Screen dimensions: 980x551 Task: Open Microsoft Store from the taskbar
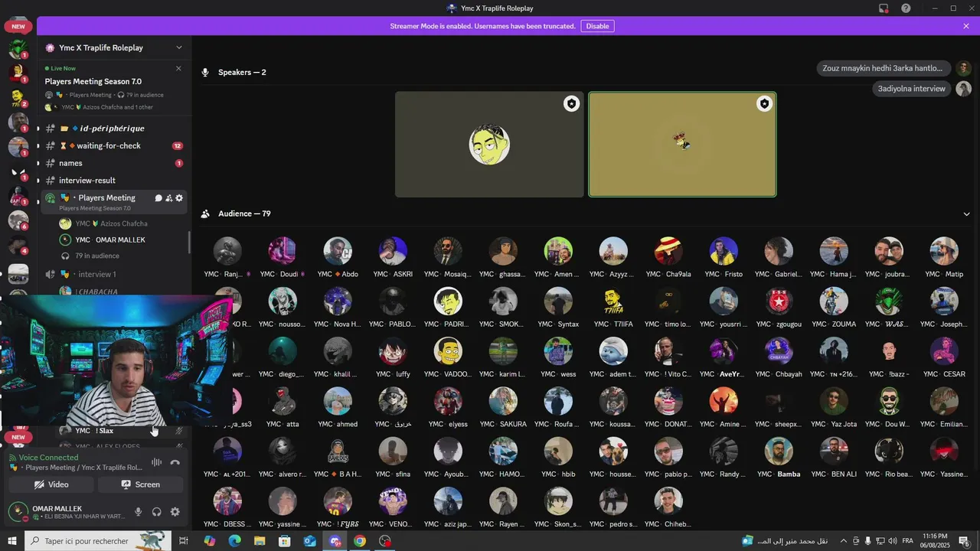284,541
